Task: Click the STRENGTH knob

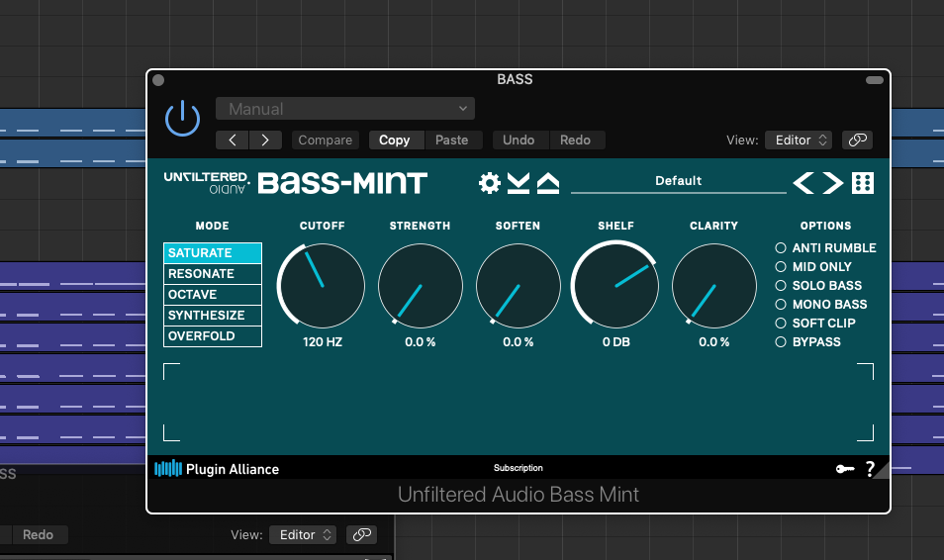Action: coord(421,285)
